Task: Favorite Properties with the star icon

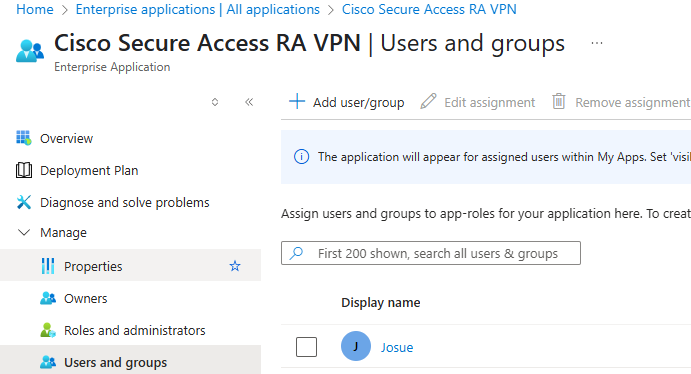Action: coord(235,266)
